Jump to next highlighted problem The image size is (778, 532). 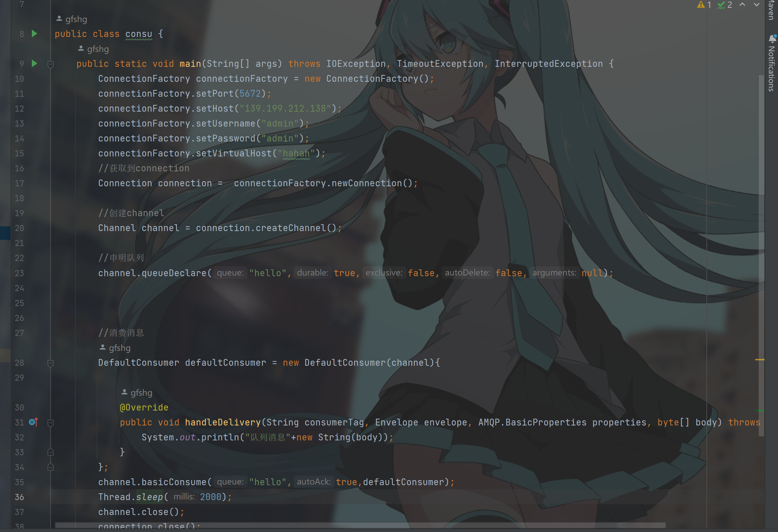click(x=757, y=5)
